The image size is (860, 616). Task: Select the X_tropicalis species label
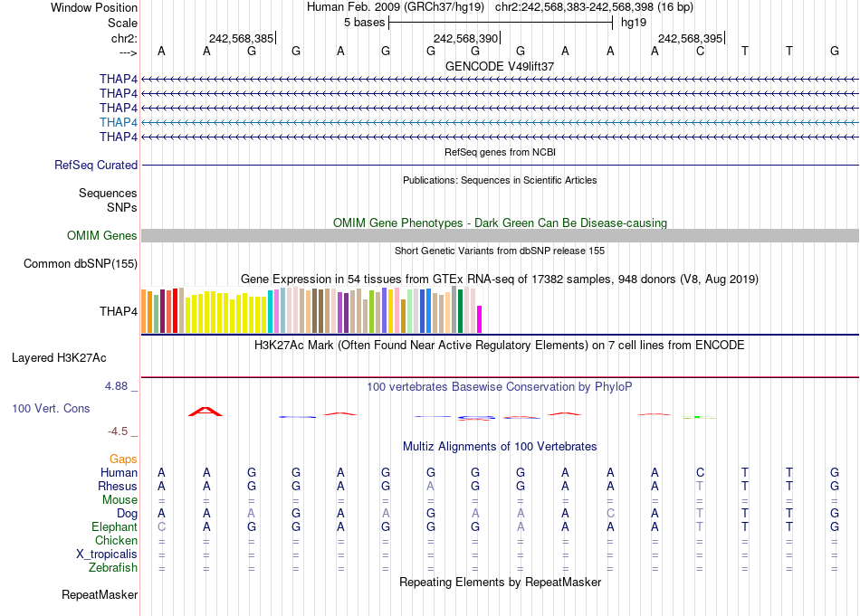pos(107,554)
